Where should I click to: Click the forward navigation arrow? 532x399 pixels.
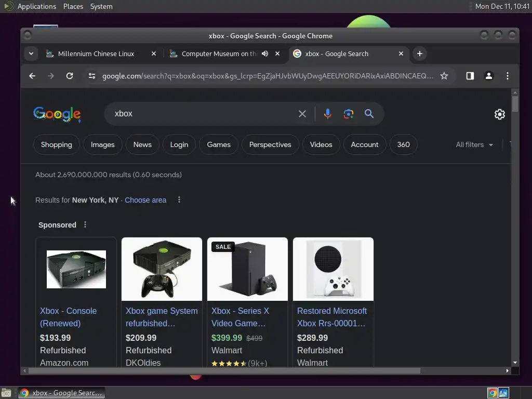(51, 76)
